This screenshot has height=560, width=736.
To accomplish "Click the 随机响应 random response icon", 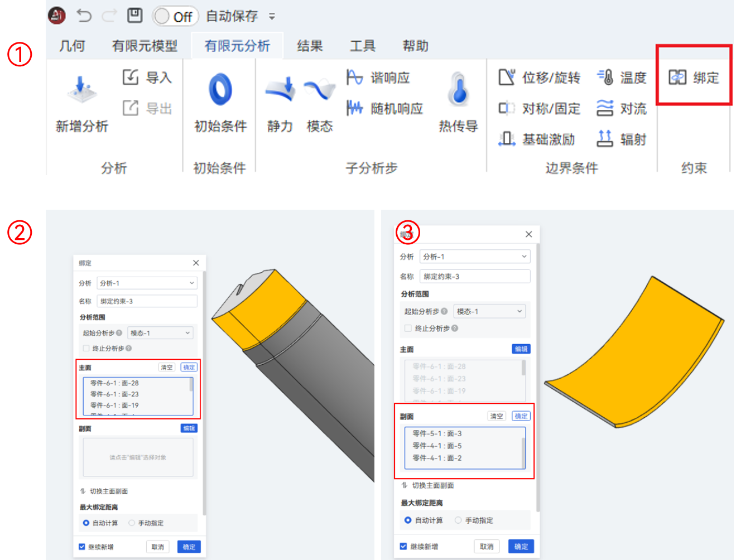I will coord(354,108).
